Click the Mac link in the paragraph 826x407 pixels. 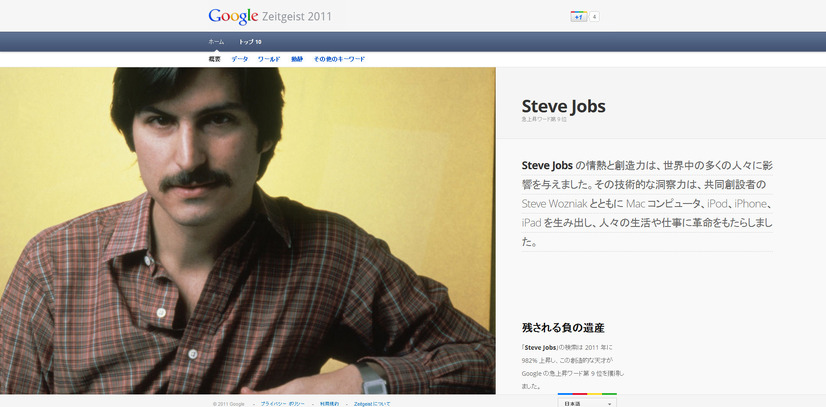click(635, 204)
